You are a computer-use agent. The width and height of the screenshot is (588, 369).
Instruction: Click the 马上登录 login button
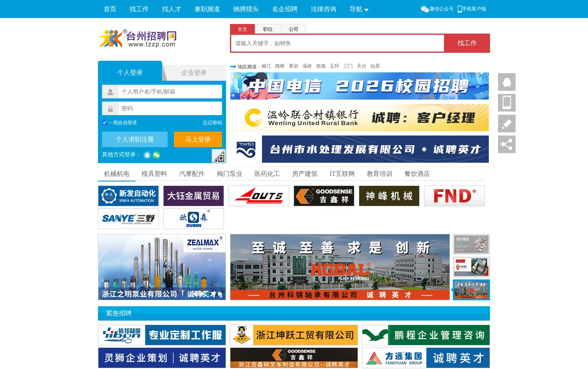point(198,139)
